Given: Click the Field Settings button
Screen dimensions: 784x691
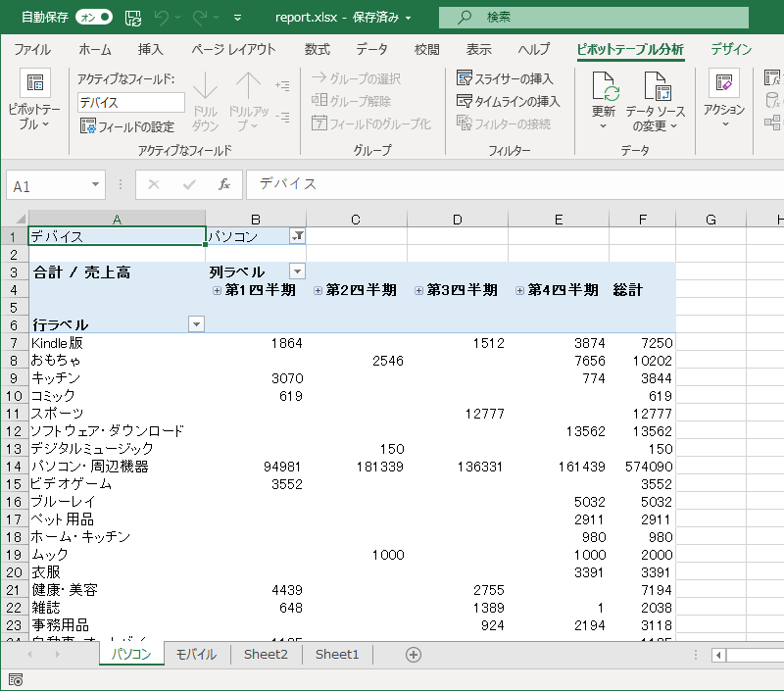Looking at the screenshot, I should [x=127, y=126].
